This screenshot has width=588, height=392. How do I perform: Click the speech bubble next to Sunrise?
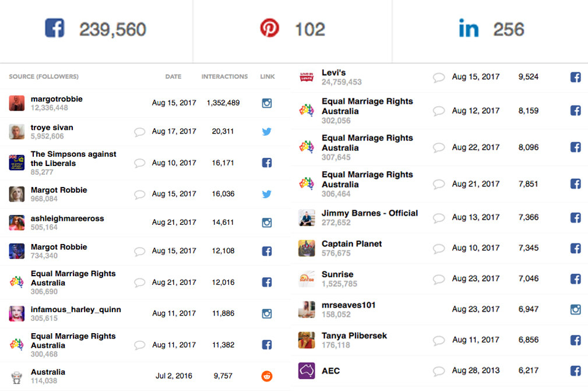click(x=438, y=279)
